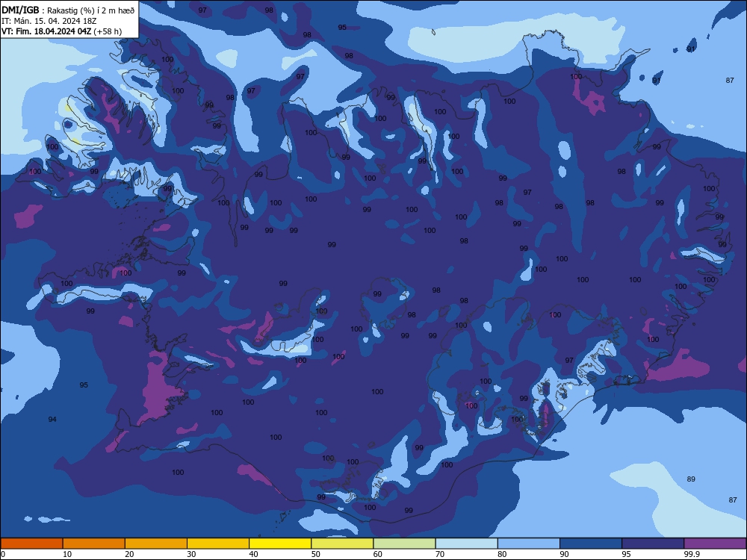Select the 30–40 golden legend swatch
This screenshot has width=747, height=560.
click(x=218, y=544)
